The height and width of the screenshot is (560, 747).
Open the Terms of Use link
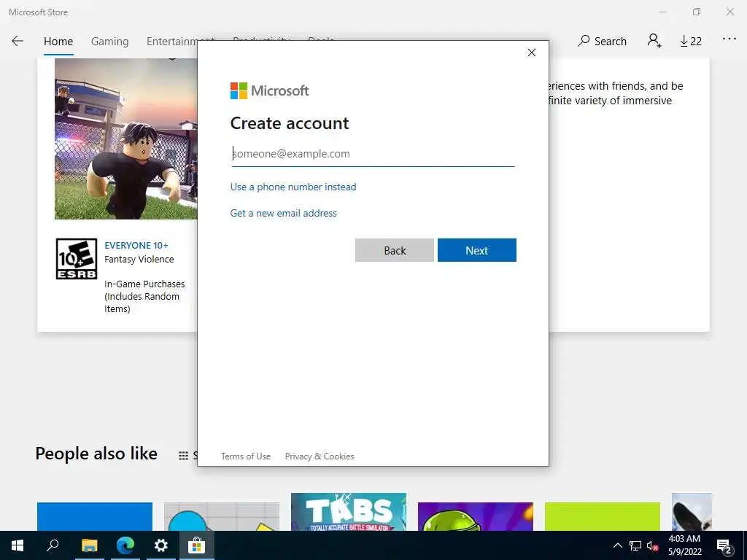[x=246, y=456]
